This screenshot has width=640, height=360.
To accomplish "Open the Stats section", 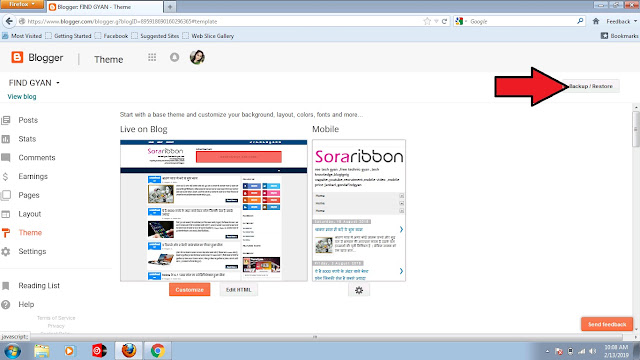I will pos(27,139).
